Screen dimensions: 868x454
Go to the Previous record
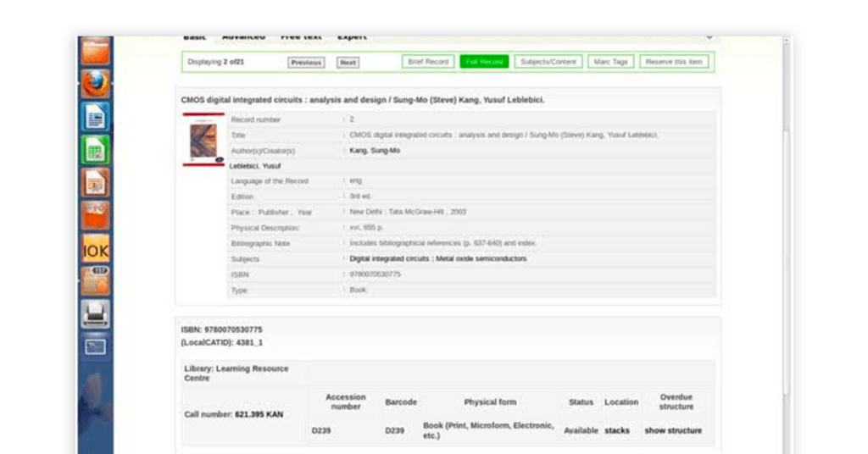[x=306, y=63]
